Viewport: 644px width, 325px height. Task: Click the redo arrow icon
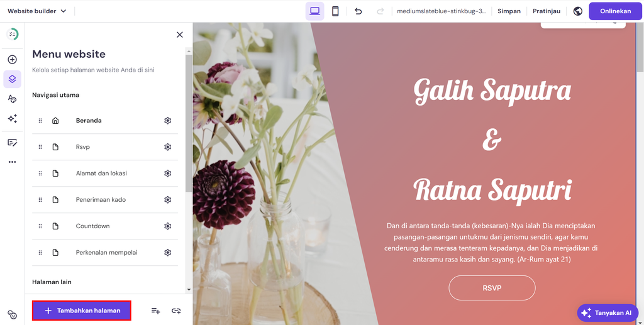click(380, 11)
